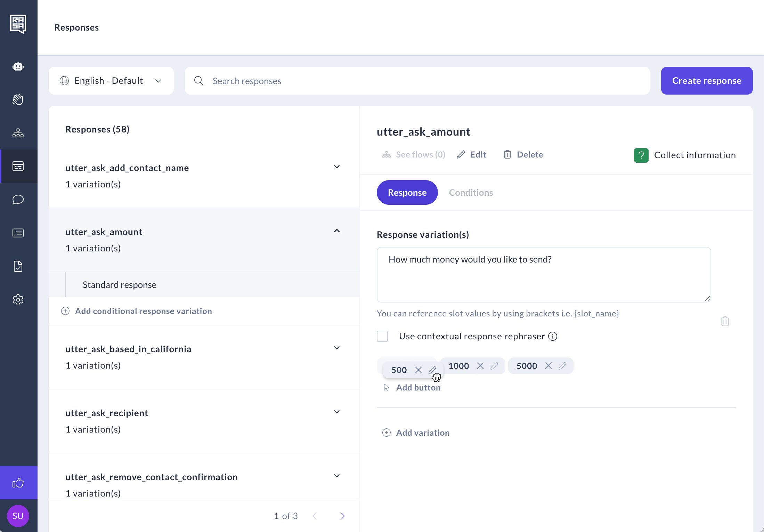Switch to the Conditions tab
The image size is (764, 532).
[x=471, y=193]
